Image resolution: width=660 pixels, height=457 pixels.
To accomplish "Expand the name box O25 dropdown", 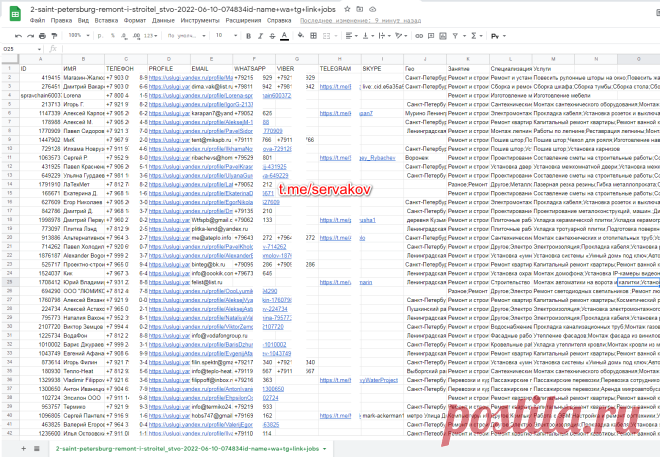I will pyautogui.click(x=39, y=49).
